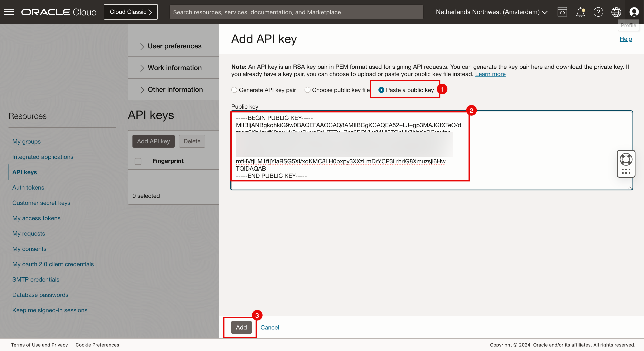644x351 pixels.
Task: Open the Profile avatar icon
Action: tap(634, 12)
